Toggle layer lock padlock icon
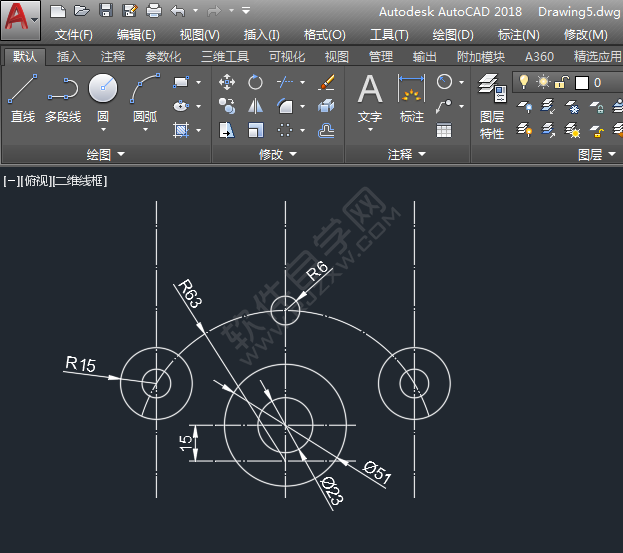Screen dimensions: 623x553 click(562, 82)
